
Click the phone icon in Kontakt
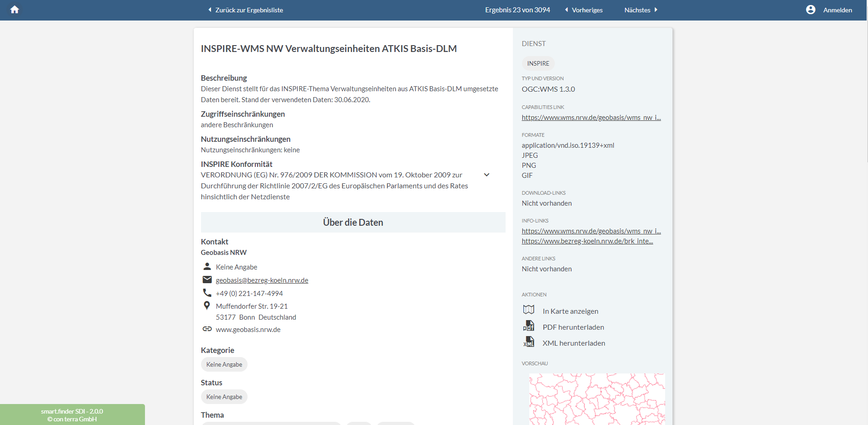(x=207, y=293)
